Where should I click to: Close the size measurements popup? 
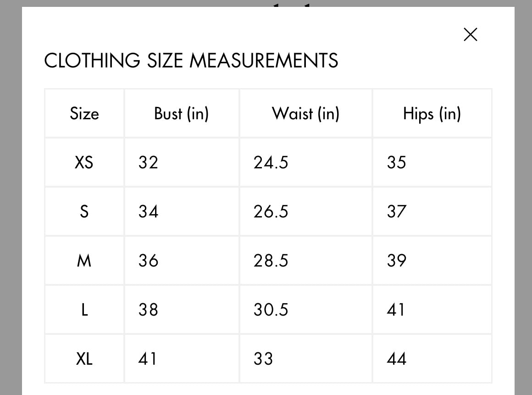pyautogui.click(x=471, y=34)
